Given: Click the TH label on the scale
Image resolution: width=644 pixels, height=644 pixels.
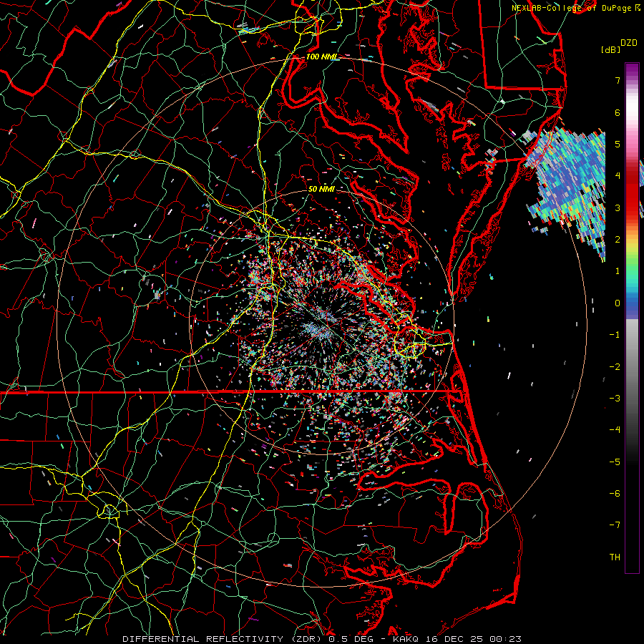Looking at the screenshot, I should (x=615, y=557).
